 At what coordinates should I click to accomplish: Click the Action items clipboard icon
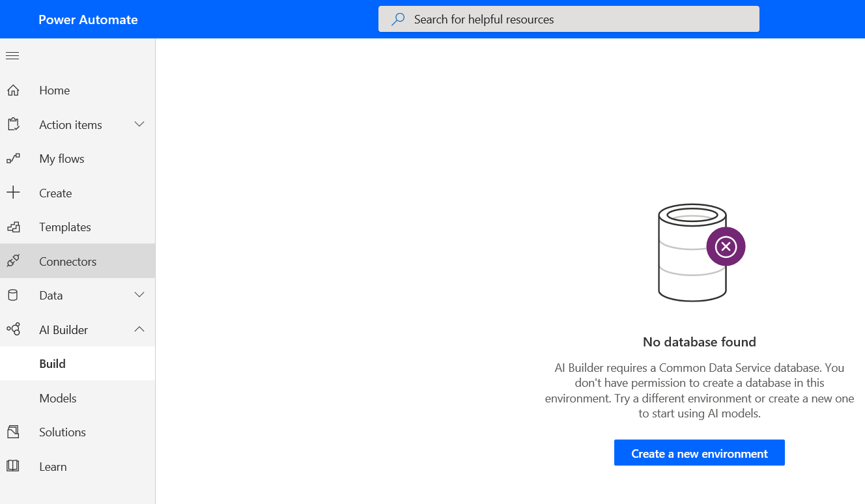[x=13, y=124]
